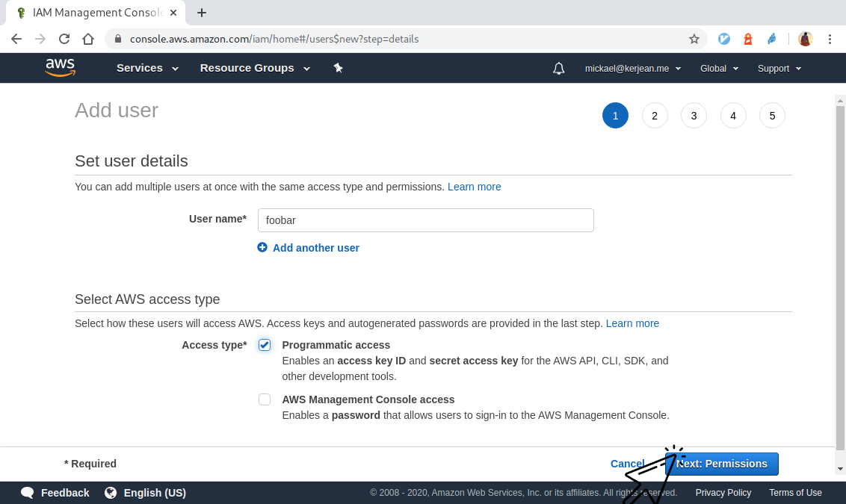The image size is (846, 504).
Task: Open the orange extension icon
Action: 748,39
